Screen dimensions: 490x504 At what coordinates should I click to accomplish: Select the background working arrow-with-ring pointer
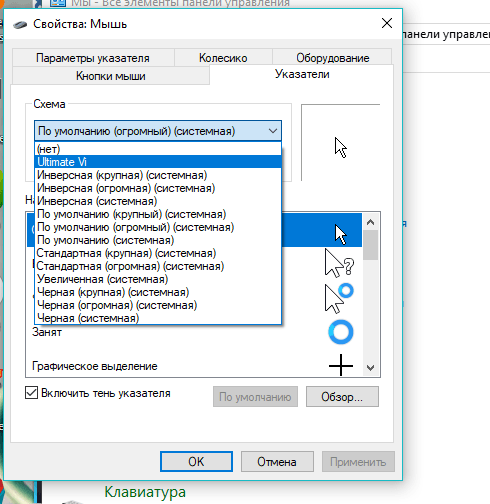tap(339, 298)
